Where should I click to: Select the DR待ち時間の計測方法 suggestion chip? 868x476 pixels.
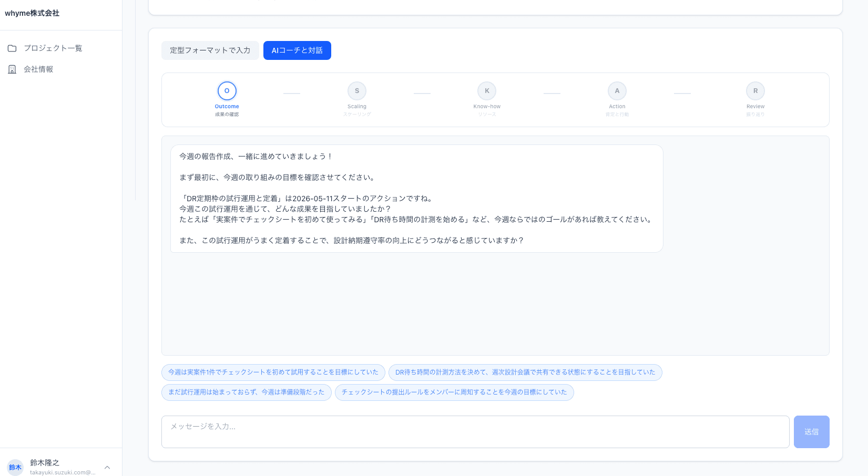click(x=525, y=372)
